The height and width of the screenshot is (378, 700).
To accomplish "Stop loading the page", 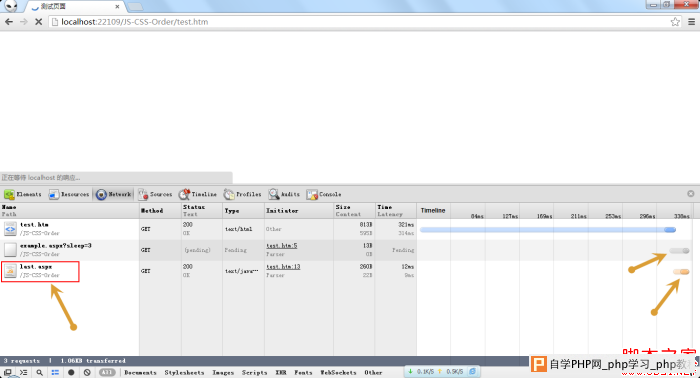I will 38,21.
